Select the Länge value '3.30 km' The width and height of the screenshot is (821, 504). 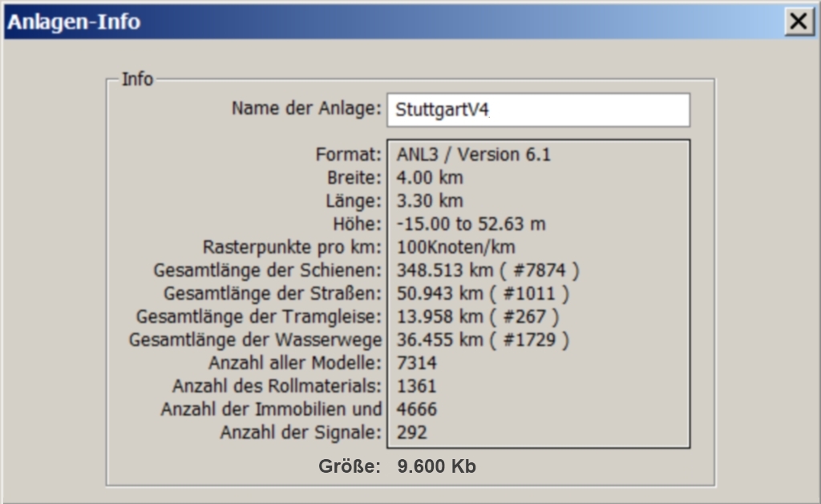[430, 201]
